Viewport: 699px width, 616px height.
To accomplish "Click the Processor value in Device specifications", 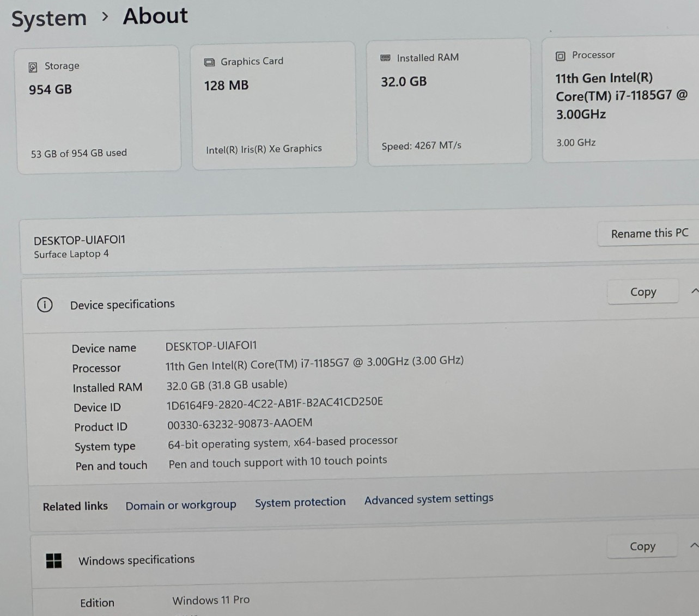I will pyautogui.click(x=314, y=363).
